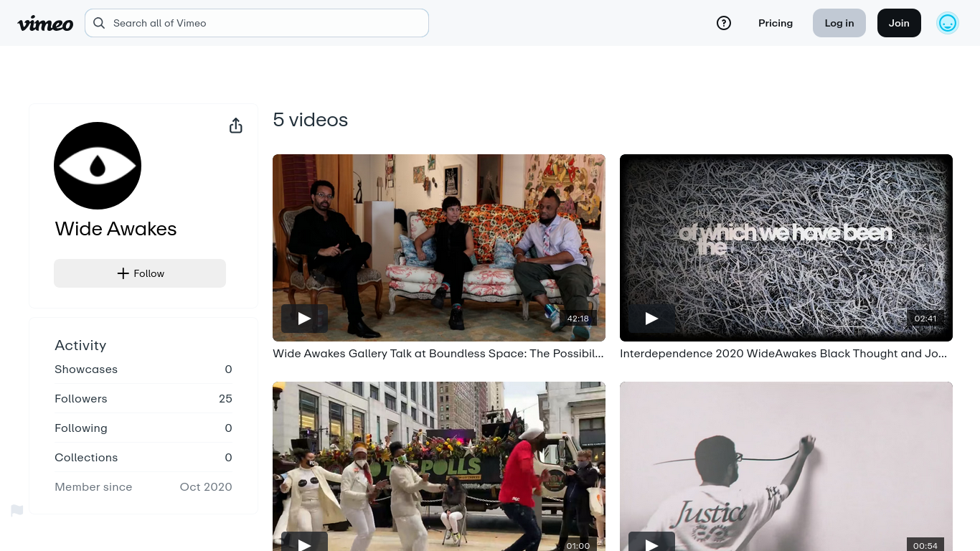Viewport: 980px width, 551px height.
Task: Open the Gallery Talk couch thumbnail
Action: pyautogui.click(x=438, y=237)
